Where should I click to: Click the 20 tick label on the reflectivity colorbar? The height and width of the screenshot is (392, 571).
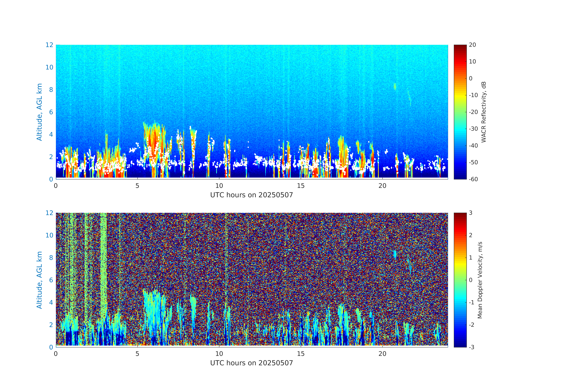tap(472, 45)
